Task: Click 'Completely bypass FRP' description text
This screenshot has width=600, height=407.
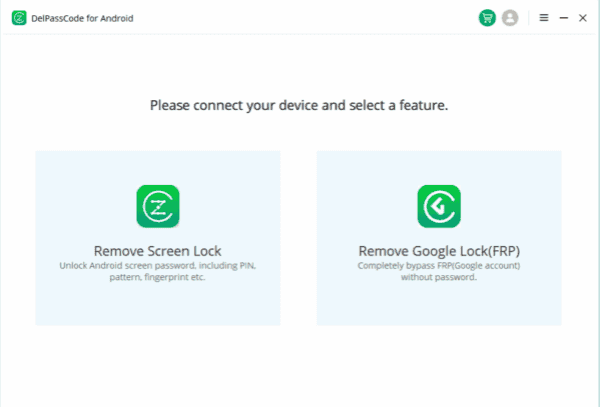Action: coord(439,271)
